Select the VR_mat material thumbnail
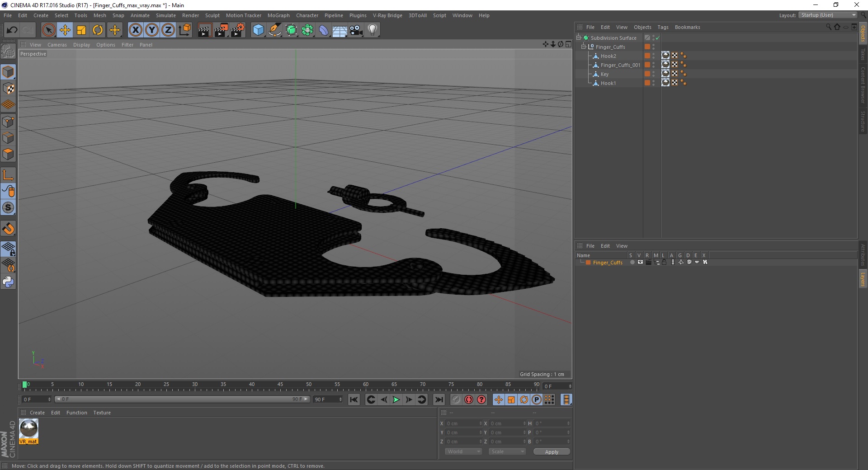The height and width of the screenshot is (470, 868). pos(28,431)
